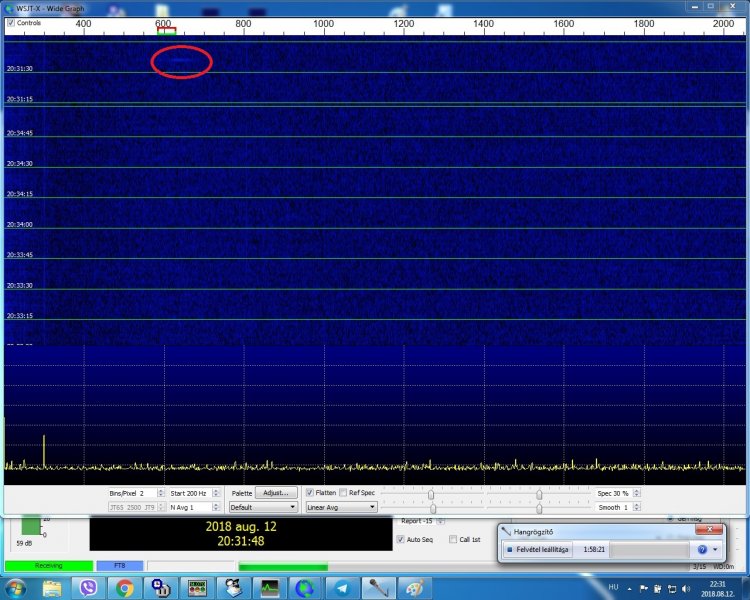Click the slider next to Linear Avg

(x=432, y=507)
